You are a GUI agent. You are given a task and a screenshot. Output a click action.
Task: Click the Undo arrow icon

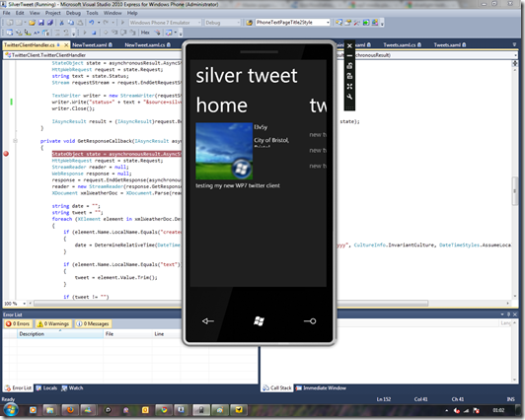click(91, 23)
